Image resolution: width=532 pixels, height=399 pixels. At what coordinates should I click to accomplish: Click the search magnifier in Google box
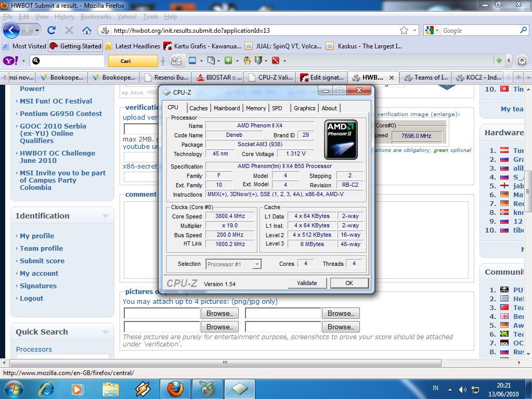click(x=523, y=31)
